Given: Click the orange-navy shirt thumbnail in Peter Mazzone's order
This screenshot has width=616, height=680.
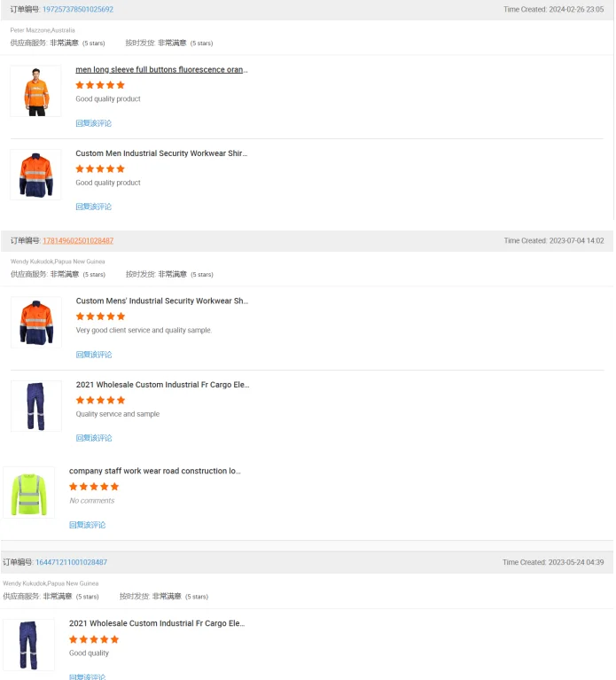Looking at the screenshot, I should click(x=35, y=175).
